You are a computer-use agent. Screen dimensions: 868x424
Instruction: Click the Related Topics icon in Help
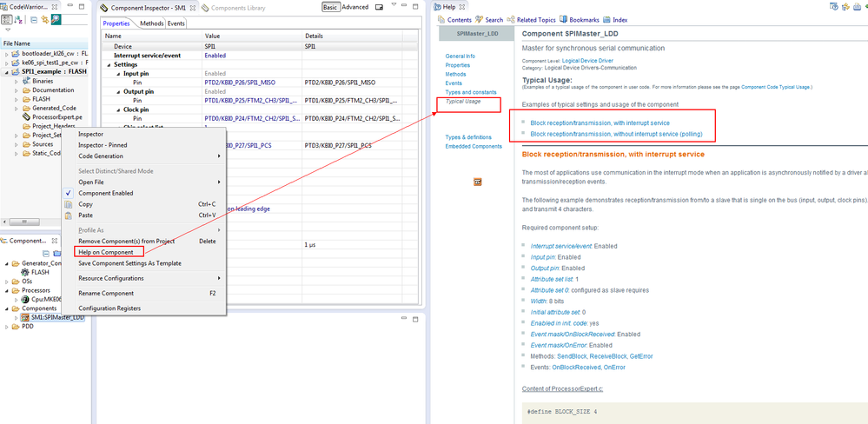[511, 20]
